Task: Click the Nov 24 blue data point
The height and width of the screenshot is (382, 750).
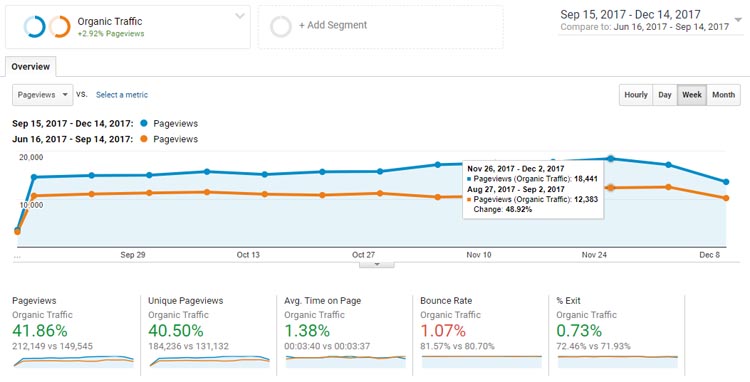Action: tap(611, 159)
